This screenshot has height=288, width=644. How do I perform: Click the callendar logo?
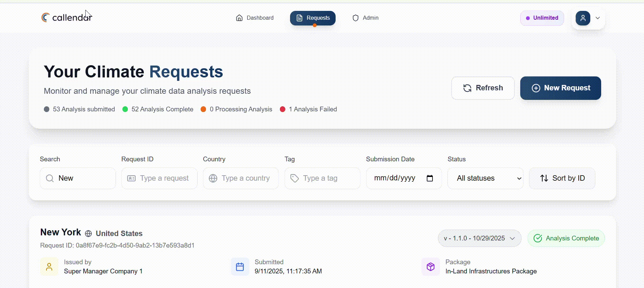(67, 17)
